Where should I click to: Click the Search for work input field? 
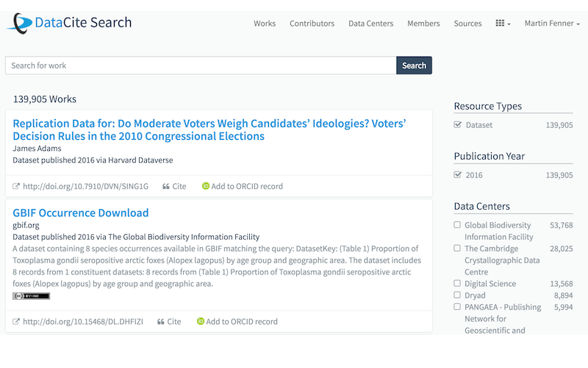[x=201, y=66]
